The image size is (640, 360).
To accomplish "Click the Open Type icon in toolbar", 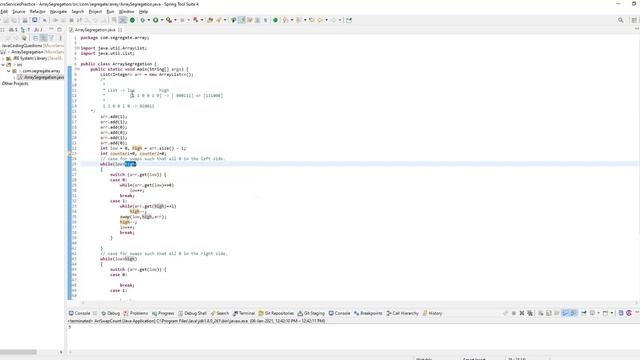I will (x=210, y=20).
